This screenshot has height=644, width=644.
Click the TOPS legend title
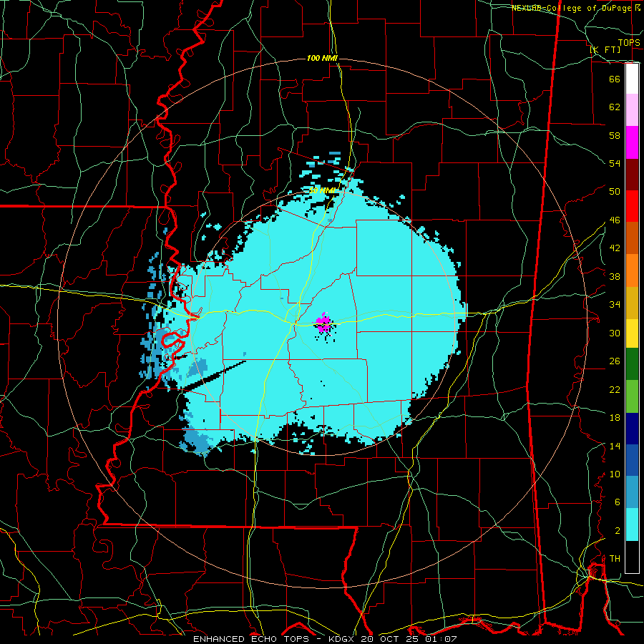(x=629, y=42)
